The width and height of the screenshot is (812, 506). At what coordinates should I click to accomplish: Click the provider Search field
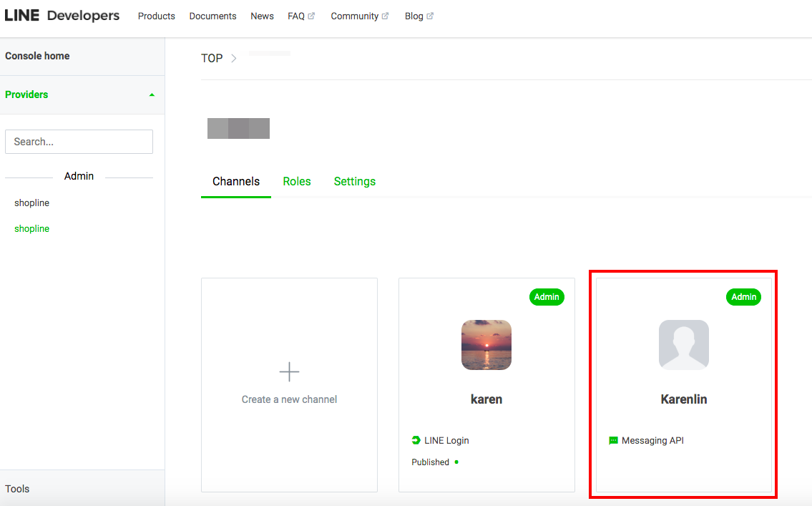pyautogui.click(x=79, y=142)
